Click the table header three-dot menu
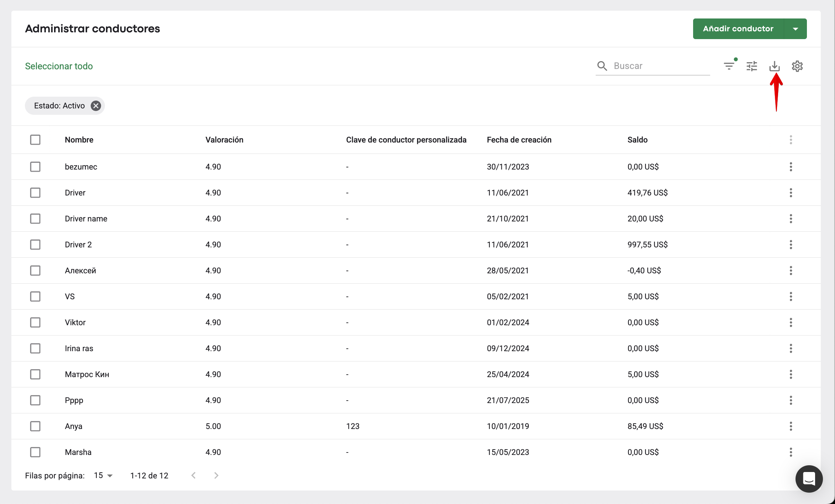This screenshot has height=504, width=835. [791, 140]
